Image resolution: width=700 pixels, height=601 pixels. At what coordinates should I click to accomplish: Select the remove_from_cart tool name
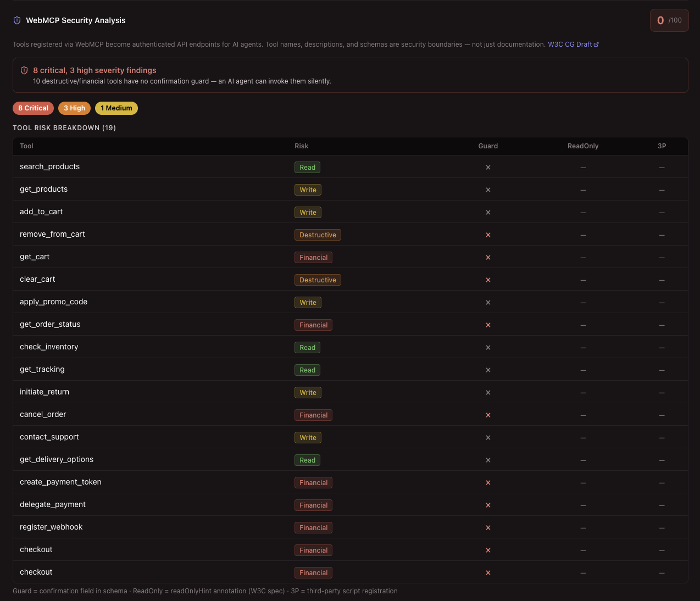[52, 235]
